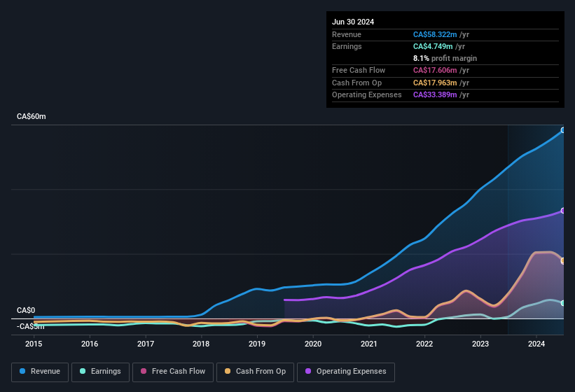Toggle the Earnings legend button

tap(100, 372)
